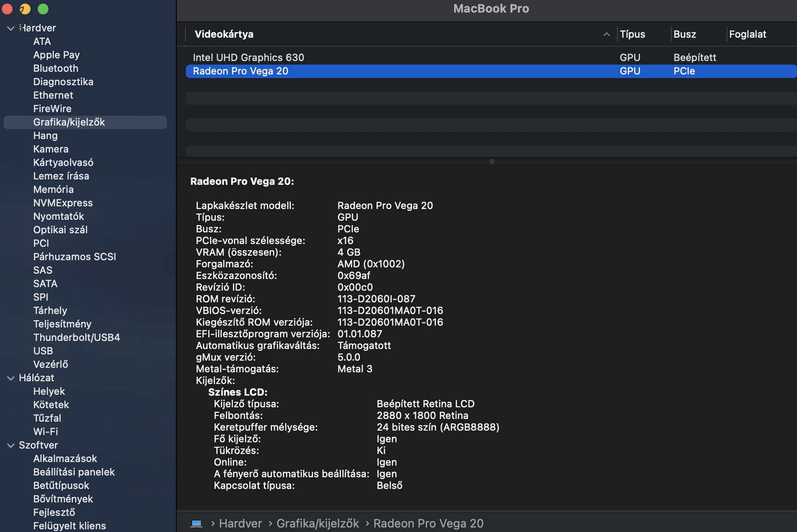Open Memória in the sidebar

point(53,189)
